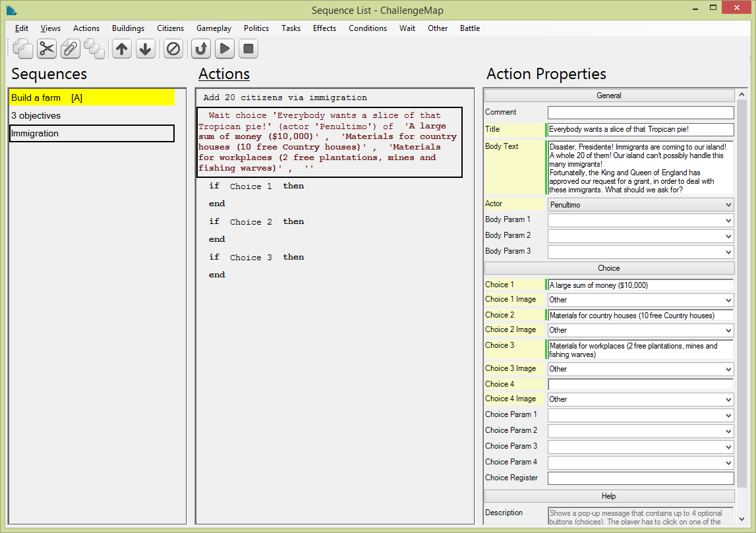Move the action down with the arrow icon
756x533 pixels.
click(146, 49)
